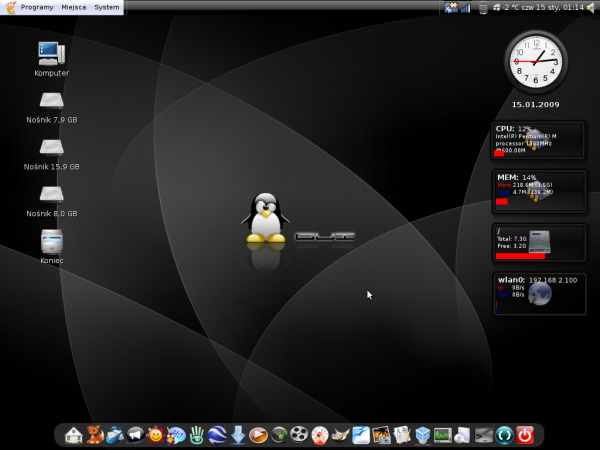The width and height of the screenshot is (600, 450).
Task: Open the volume speaker control
Action: tap(591, 7)
